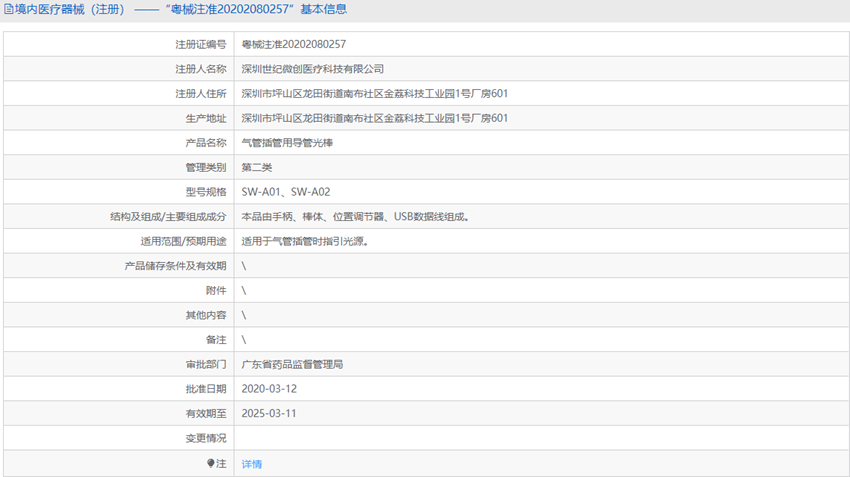Click the 批准日期 label
Viewport: 850px width, 477px height.
click(x=206, y=389)
